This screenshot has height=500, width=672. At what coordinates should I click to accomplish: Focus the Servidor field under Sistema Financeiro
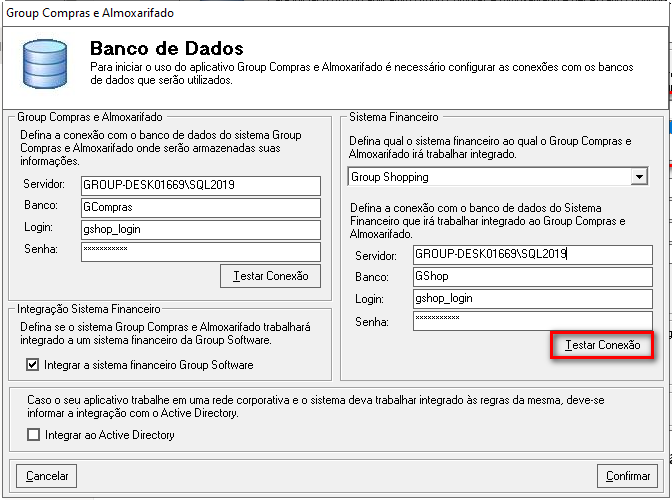coord(533,254)
